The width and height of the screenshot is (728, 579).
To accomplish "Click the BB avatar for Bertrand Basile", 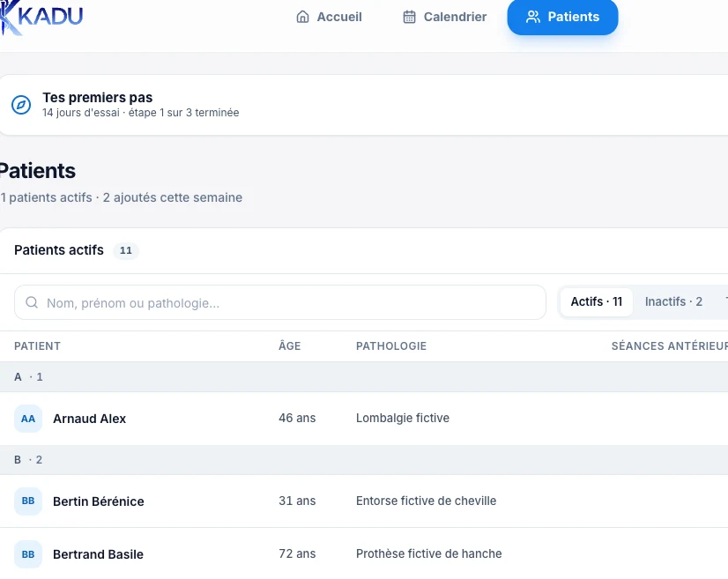I will (x=28, y=554).
